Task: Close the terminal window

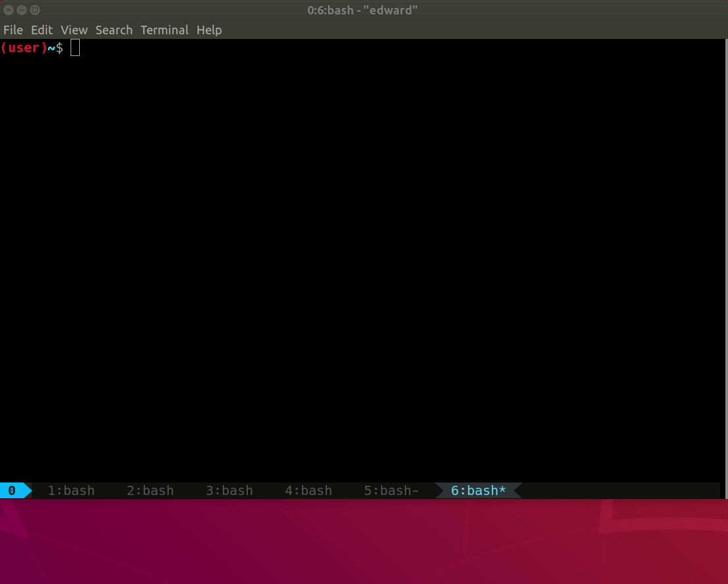Action: pos(9,10)
